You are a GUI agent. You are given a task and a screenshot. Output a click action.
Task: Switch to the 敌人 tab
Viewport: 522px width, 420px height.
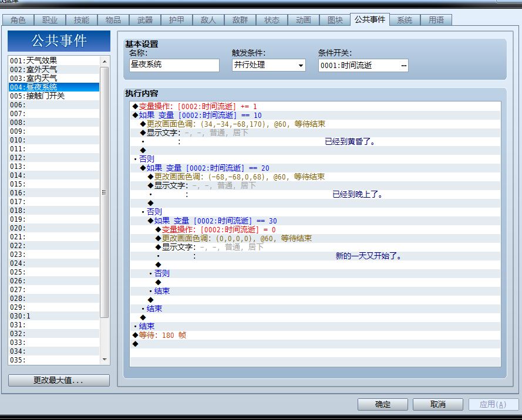(x=208, y=20)
